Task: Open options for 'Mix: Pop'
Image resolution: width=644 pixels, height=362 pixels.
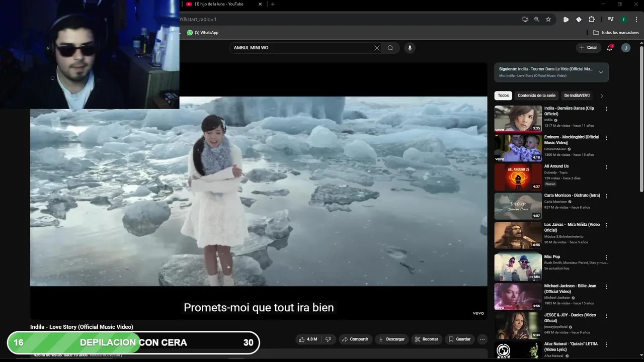Action: [606, 257]
